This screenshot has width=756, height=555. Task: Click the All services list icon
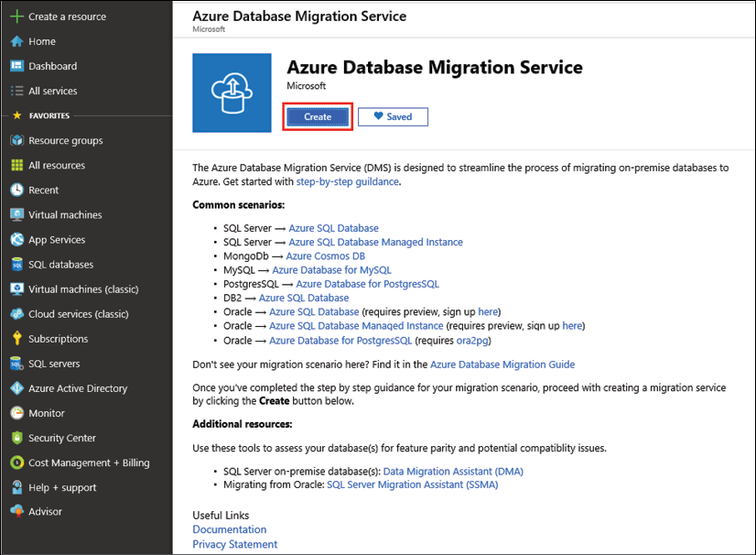click(x=16, y=91)
